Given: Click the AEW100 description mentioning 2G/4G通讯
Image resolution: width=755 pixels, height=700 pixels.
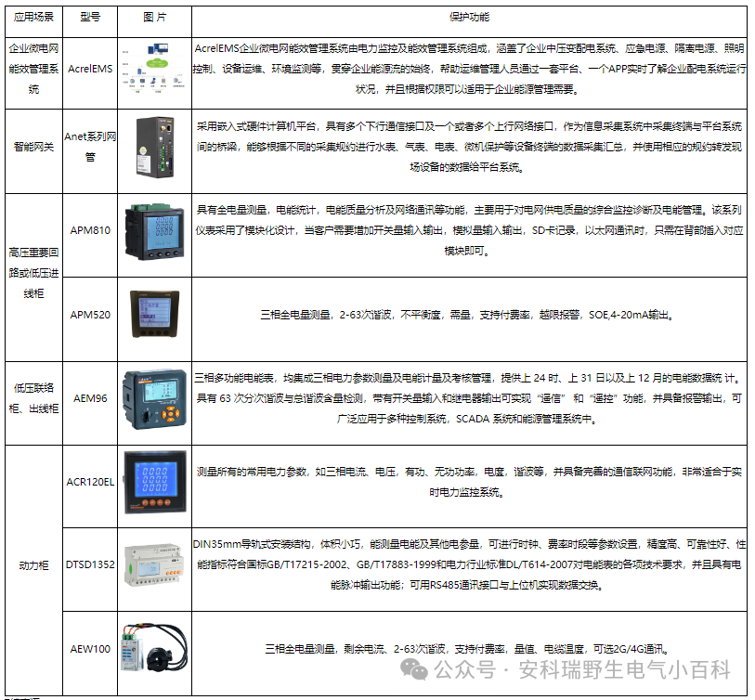Looking at the screenshot, I should 469,649.
